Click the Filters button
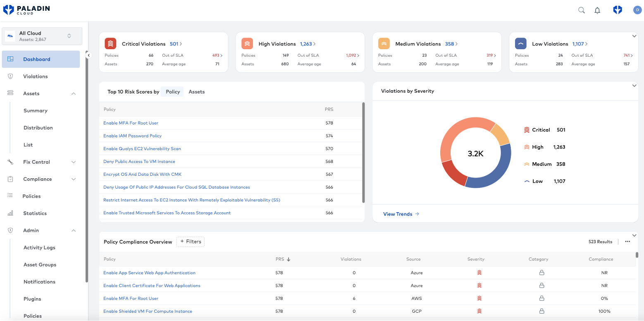This screenshot has width=644, height=321. 191,242
